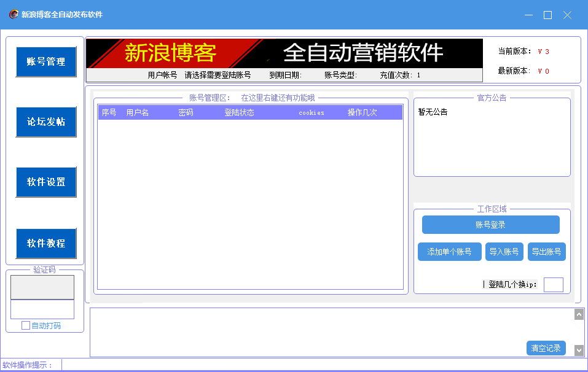Minimize the application window

click(x=529, y=15)
